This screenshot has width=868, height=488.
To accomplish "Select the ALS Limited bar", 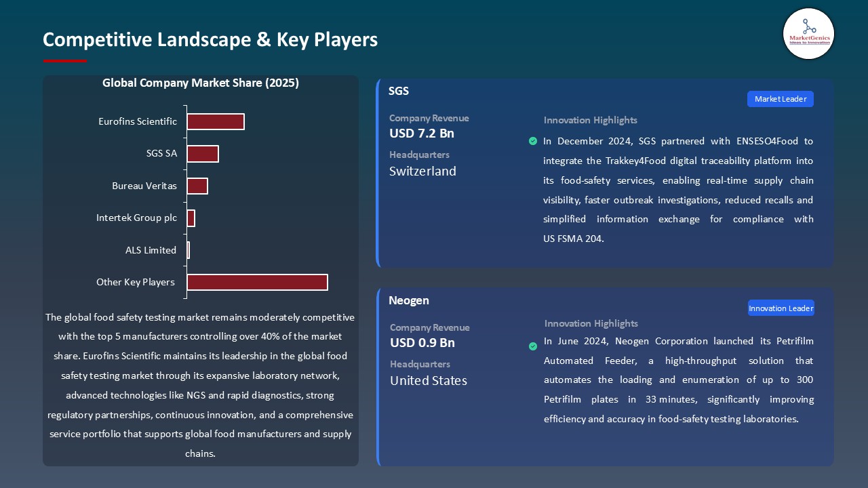I will coord(189,250).
